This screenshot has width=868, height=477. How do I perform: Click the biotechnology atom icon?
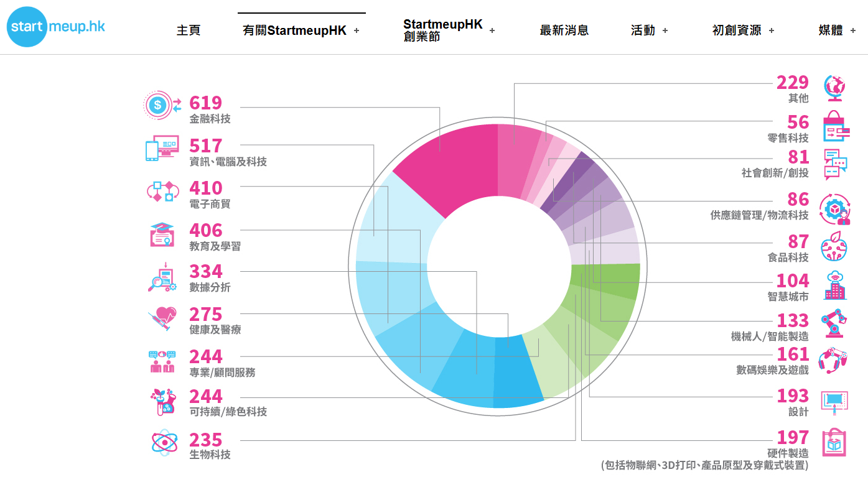164,443
